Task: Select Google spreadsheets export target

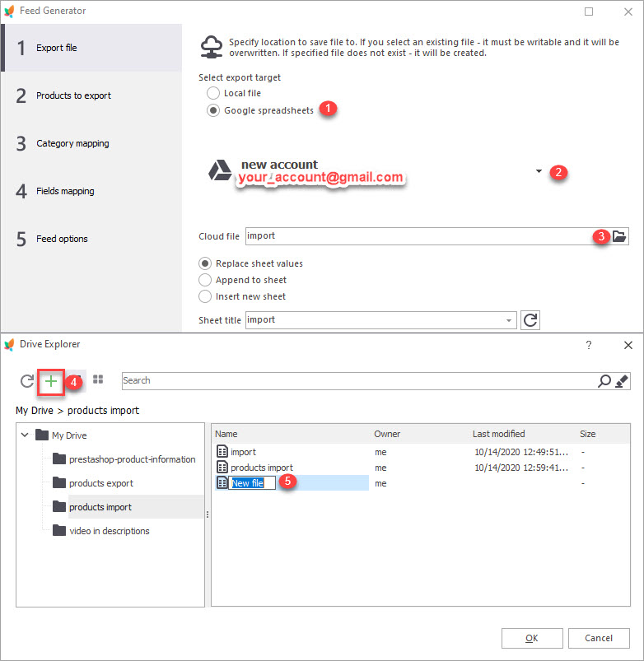Action: [213, 110]
